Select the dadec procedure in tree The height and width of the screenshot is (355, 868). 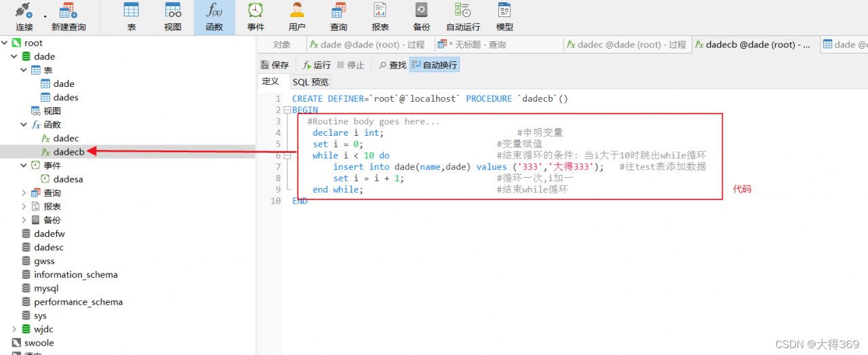pyautogui.click(x=66, y=138)
